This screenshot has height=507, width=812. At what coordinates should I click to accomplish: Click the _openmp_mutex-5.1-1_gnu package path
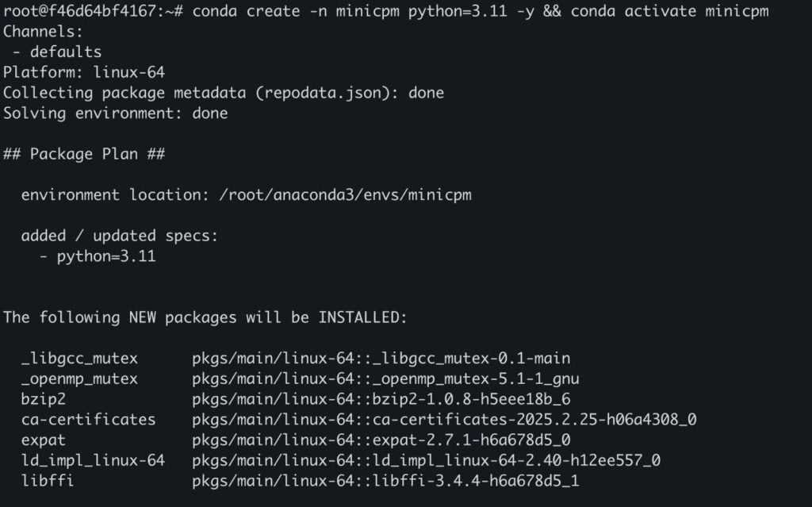(386, 378)
